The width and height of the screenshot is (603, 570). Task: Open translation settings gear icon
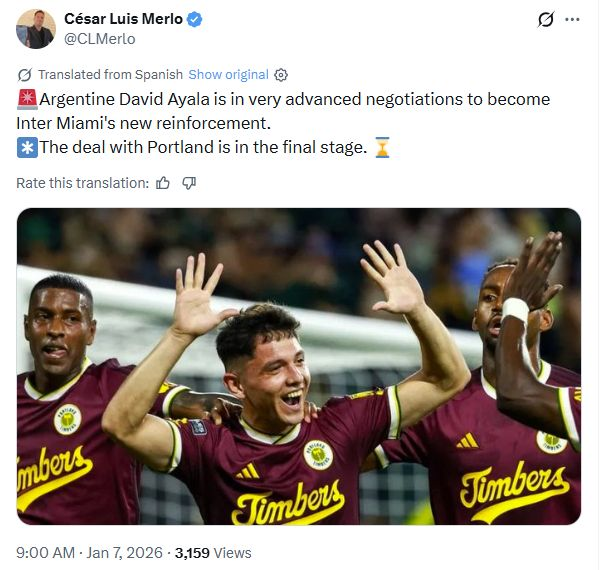tap(281, 75)
